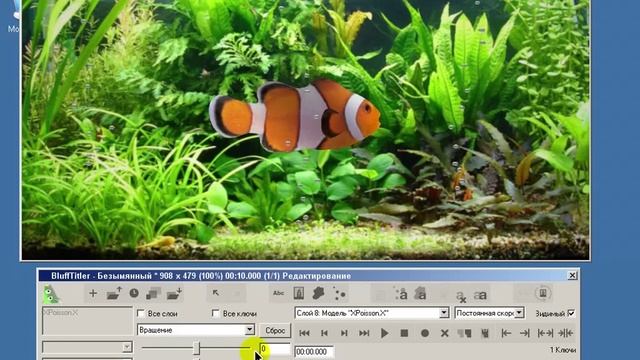Add a particle layer with dots icon
Viewport: 640px width, 360px height.
click(x=339, y=293)
